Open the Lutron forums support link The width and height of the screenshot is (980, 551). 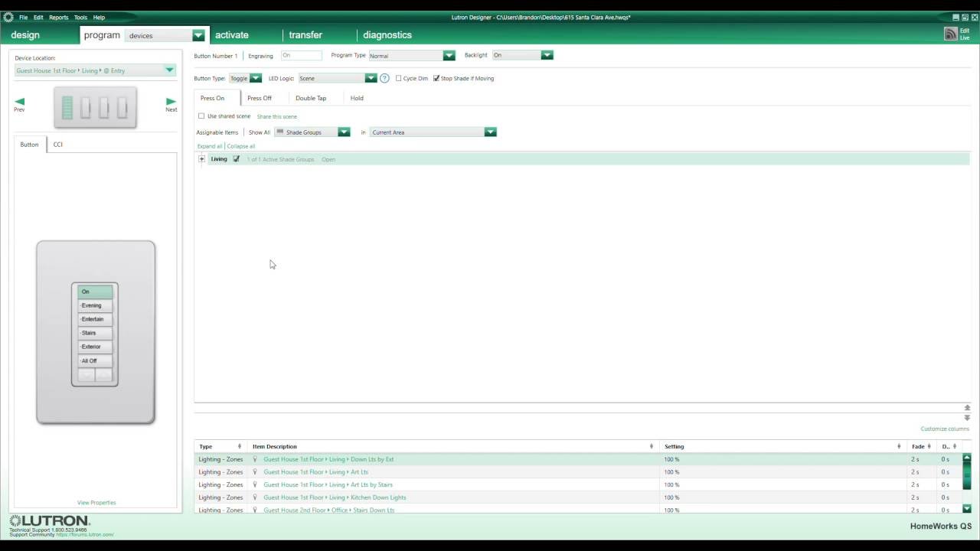point(85,534)
